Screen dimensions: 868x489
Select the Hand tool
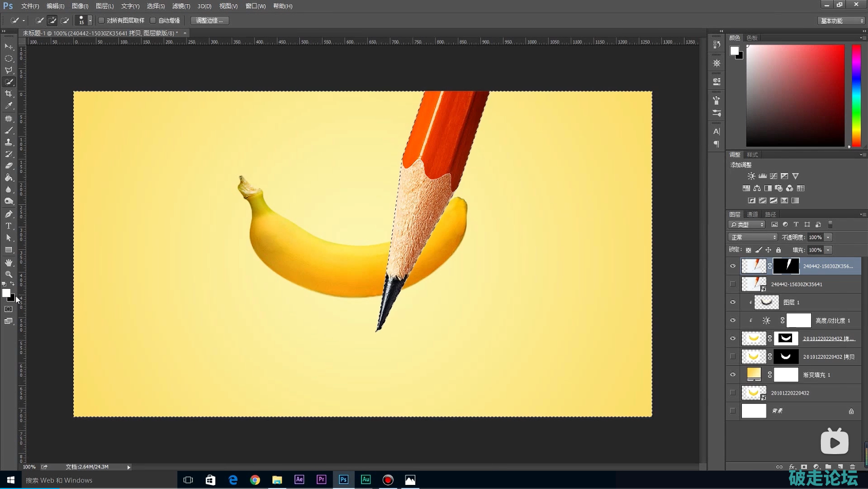click(x=9, y=263)
